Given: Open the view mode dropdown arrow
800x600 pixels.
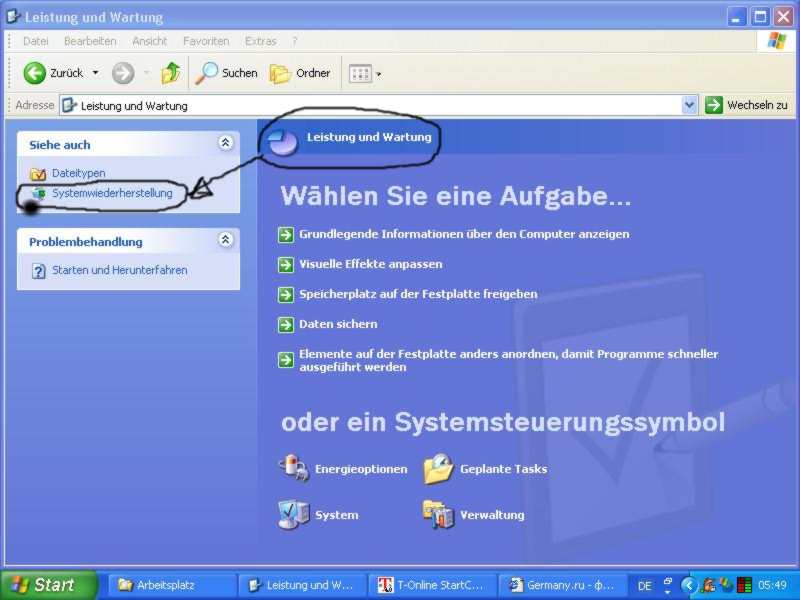Looking at the screenshot, I should pos(379,74).
